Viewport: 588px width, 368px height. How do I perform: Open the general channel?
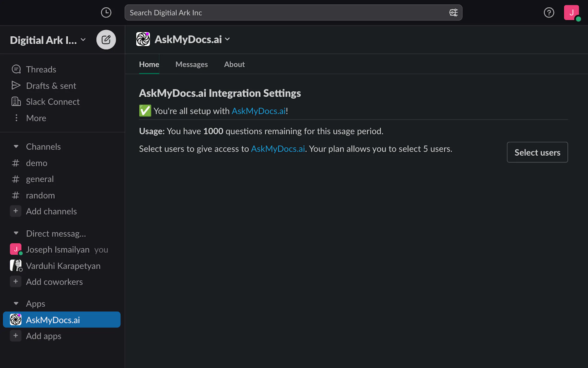point(40,179)
